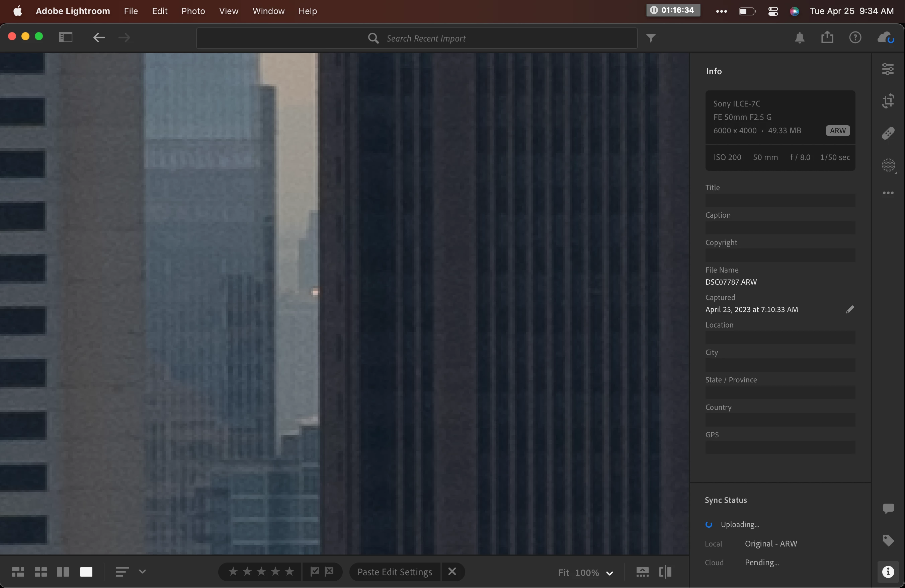Open the share and export icon
This screenshot has width=905, height=588.
[827, 38]
